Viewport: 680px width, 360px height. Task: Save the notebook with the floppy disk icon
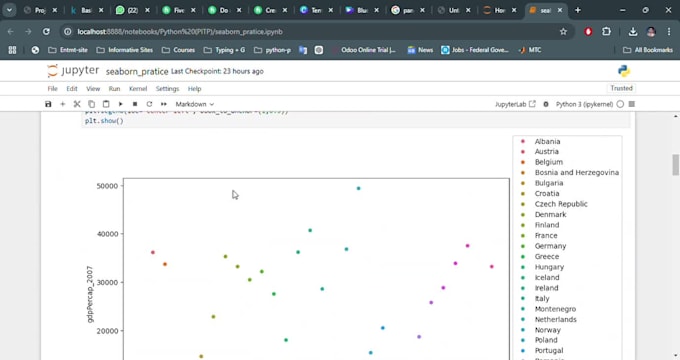click(x=48, y=104)
